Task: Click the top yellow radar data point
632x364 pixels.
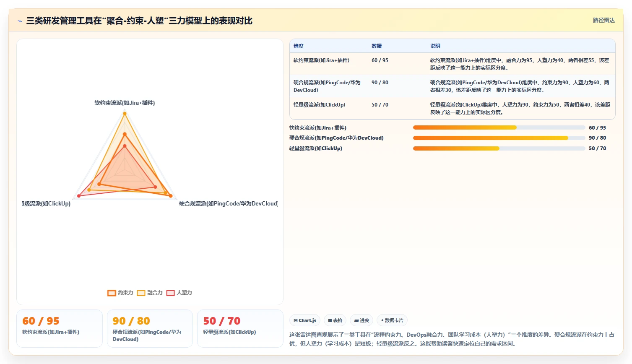Action: pos(125,114)
